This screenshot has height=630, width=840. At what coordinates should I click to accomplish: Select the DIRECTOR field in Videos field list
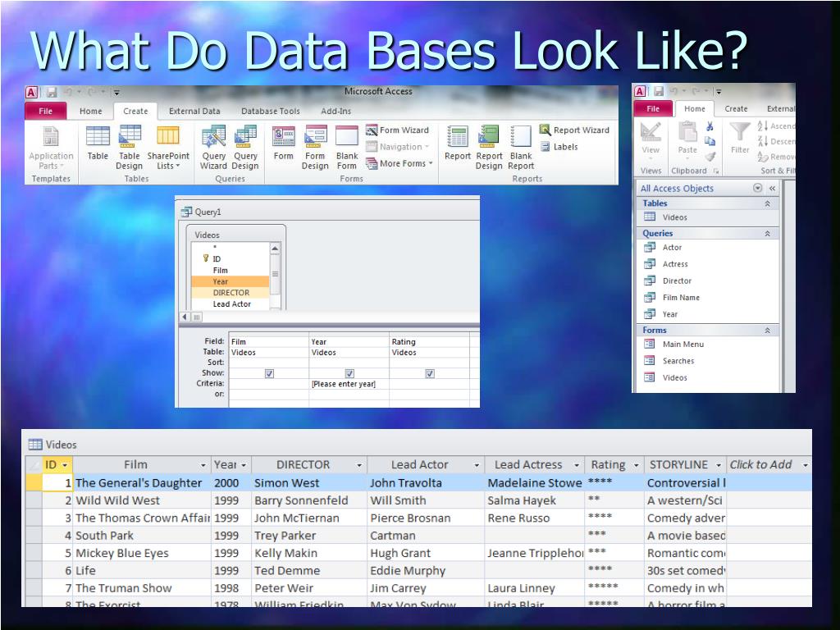231,293
